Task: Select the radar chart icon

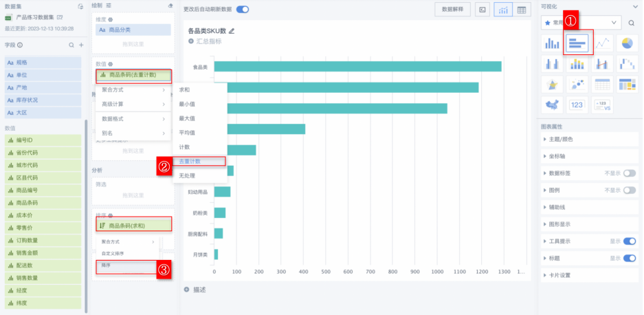Action: pos(552,84)
